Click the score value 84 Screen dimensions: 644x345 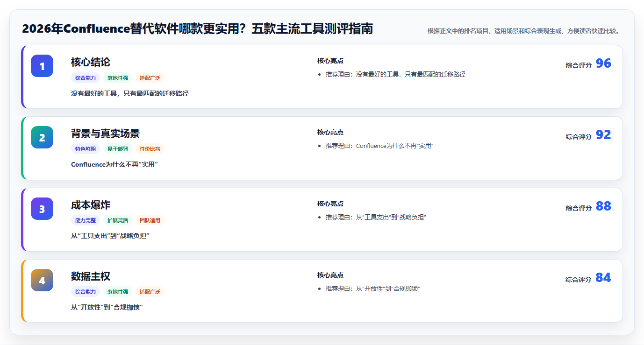pyautogui.click(x=603, y=278)
